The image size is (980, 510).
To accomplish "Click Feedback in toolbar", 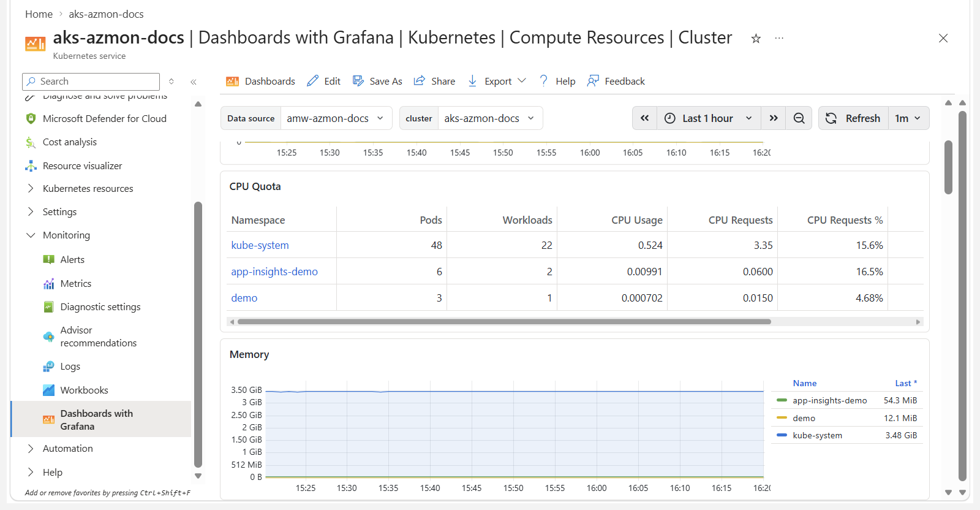I will tap(616, 82).
